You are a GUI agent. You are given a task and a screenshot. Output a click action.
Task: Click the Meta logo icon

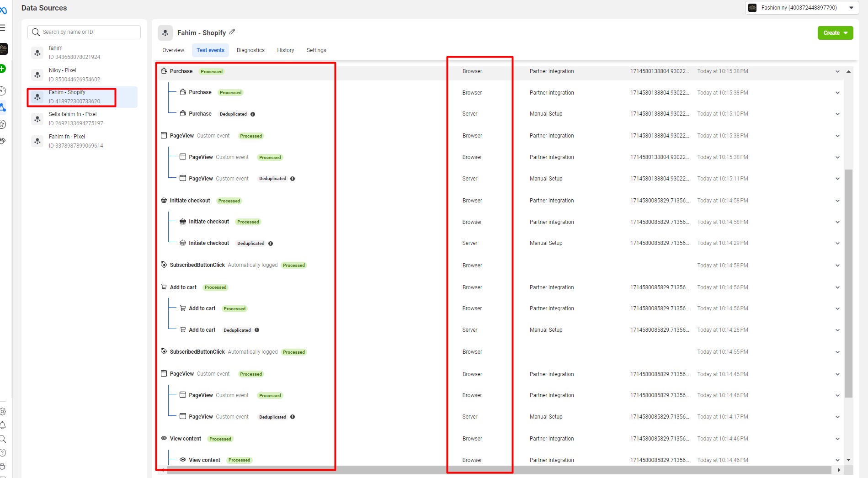click(3, 11)
